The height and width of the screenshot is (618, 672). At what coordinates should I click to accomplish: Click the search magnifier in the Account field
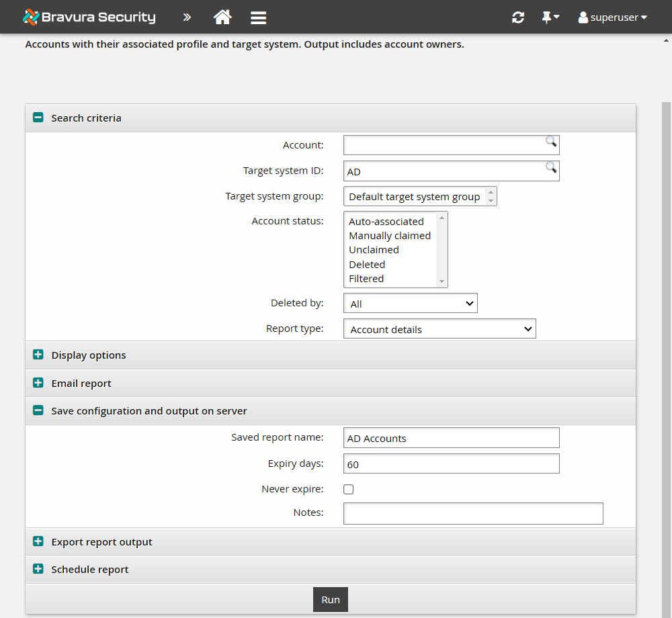point(551,142)
